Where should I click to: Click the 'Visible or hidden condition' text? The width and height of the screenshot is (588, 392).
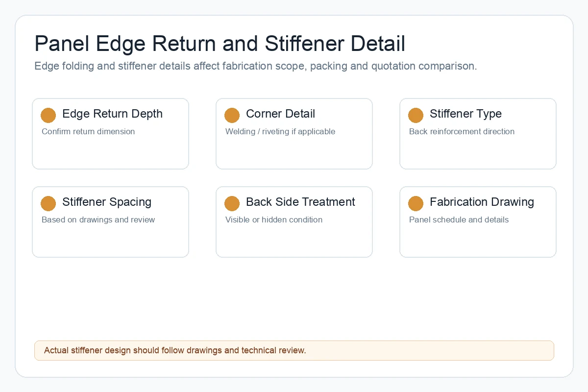[x=274, y=220]
